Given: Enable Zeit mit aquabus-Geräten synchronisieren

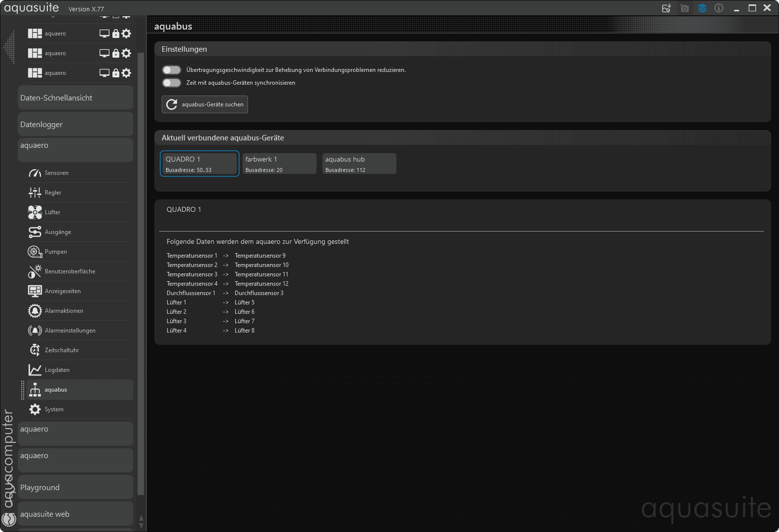Looking at the screenshot, I should coord(172,83).
